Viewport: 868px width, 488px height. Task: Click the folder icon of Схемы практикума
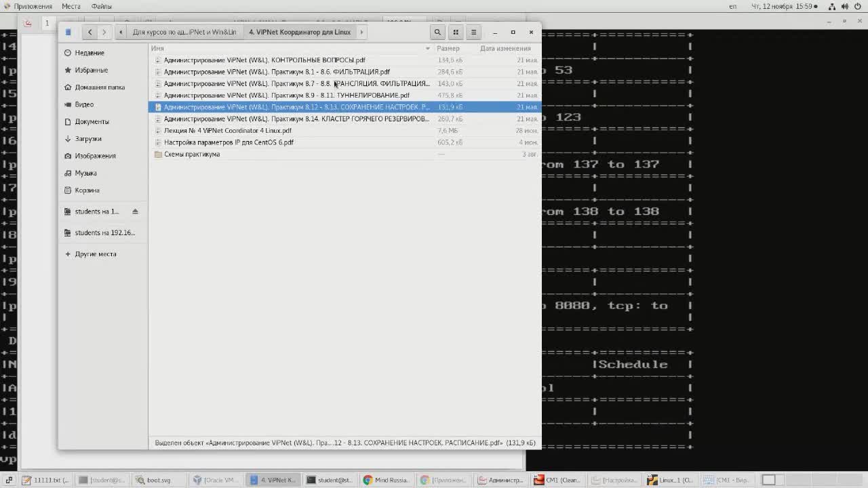(x=158, y=155)
